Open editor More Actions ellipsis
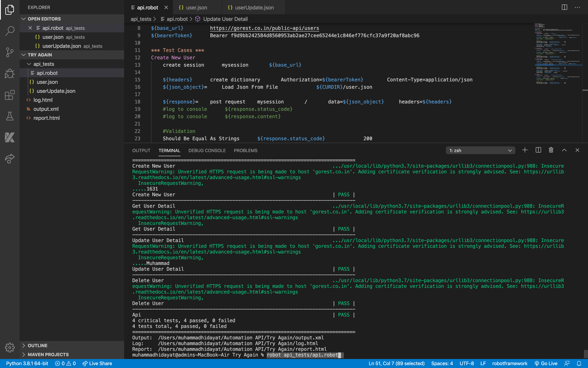Viewport: 588px width, 368px height. click(x=577, y=7)
